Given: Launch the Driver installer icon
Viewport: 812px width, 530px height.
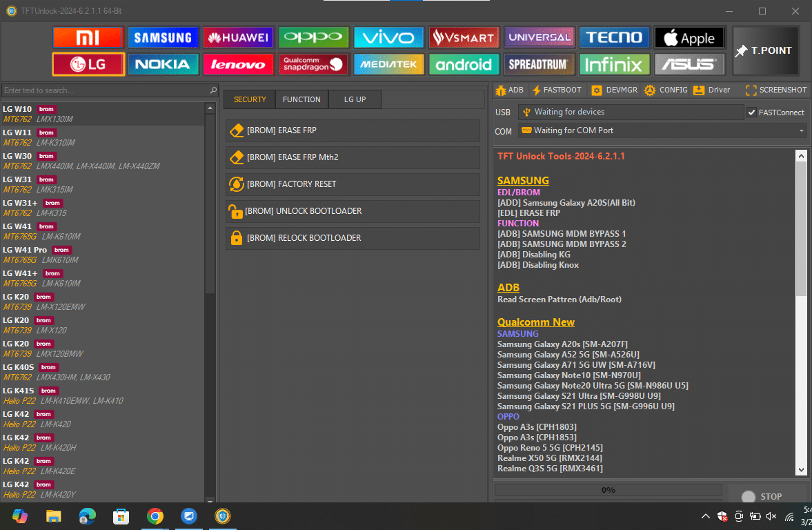Looking at the screenshot, I should click(x=711, y=90).
